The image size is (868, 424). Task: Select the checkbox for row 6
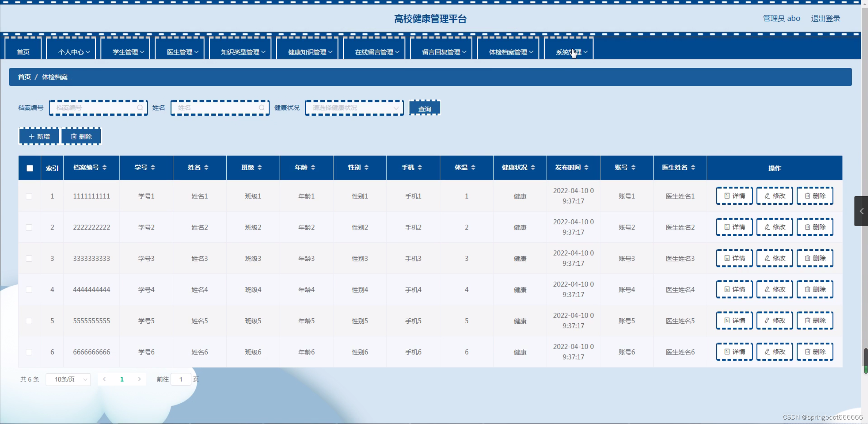(x=29, y=352)
